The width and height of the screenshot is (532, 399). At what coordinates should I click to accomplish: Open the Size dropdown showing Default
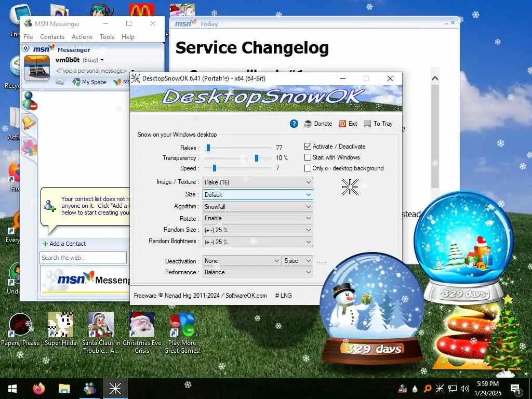click(258, 195)
